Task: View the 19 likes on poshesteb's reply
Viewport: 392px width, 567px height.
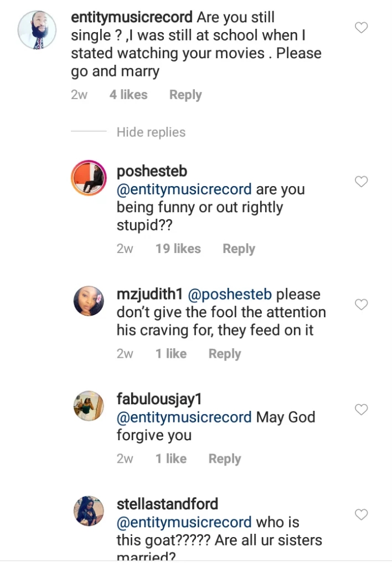Action: pyautogui.click(x=178, y=249)
